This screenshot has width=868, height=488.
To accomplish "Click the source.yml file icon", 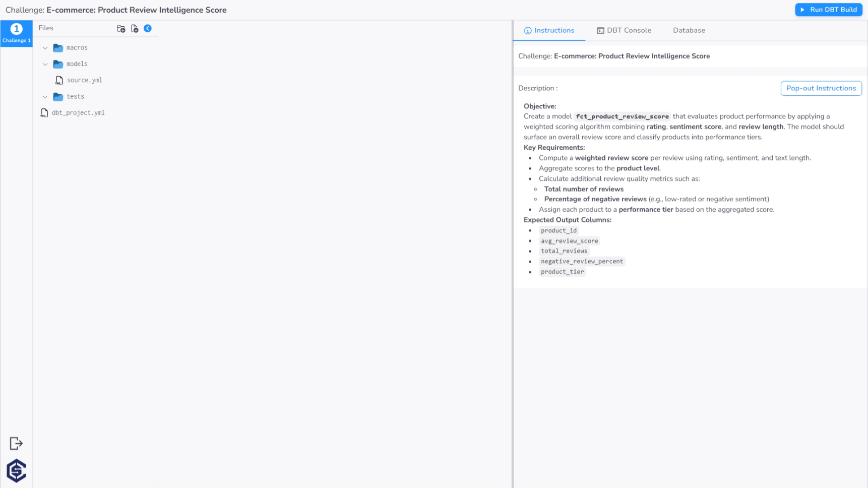I will point(59,81).
